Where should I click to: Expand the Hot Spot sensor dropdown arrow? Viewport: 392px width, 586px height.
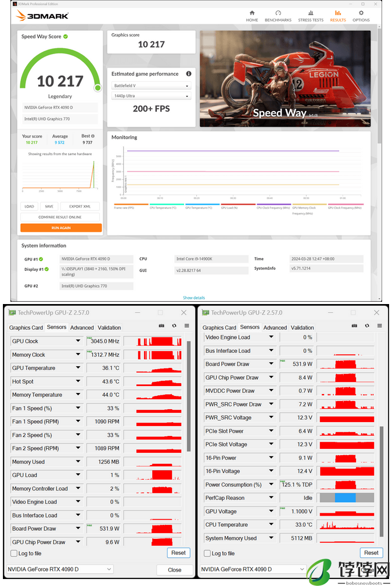[x=78, y=381]
